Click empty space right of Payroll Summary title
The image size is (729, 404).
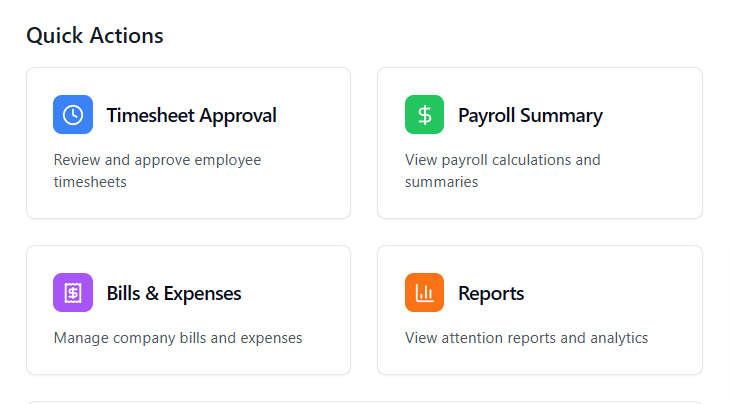coord(650,115)
